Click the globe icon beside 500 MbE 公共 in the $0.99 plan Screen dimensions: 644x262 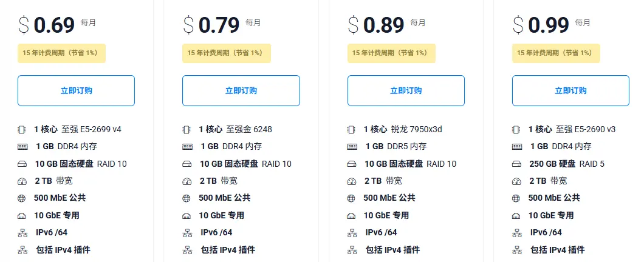516,198
